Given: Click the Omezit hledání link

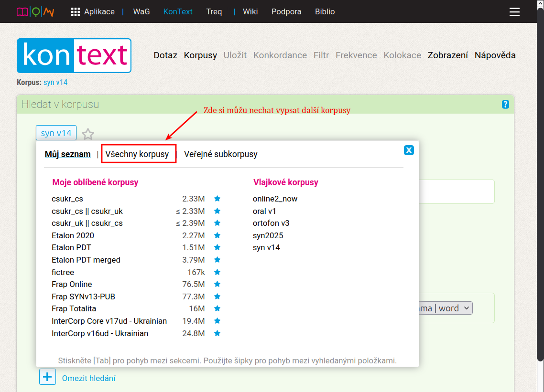Looking at the screenshot, I should 88,378.
